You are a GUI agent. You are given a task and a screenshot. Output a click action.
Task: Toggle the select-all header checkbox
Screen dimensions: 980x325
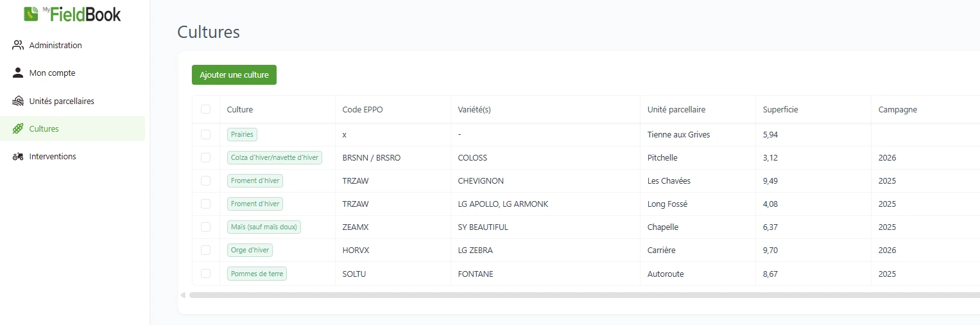[205, 109]
